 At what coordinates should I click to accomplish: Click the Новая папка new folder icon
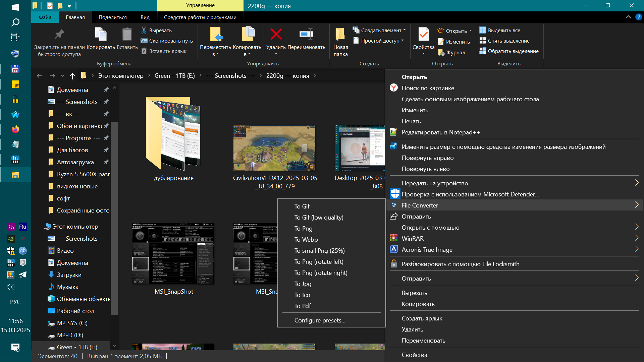tap(340, 34)
